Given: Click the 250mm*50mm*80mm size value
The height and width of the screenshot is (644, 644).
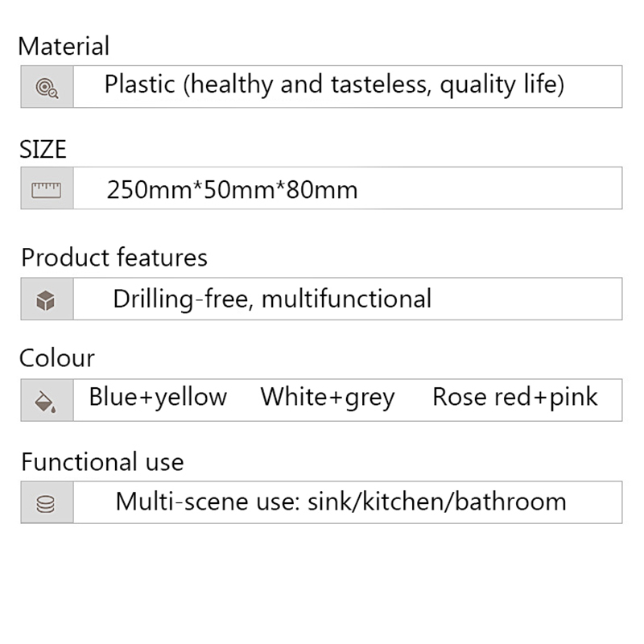Looking at the screenshot, I should click(232, 190).
